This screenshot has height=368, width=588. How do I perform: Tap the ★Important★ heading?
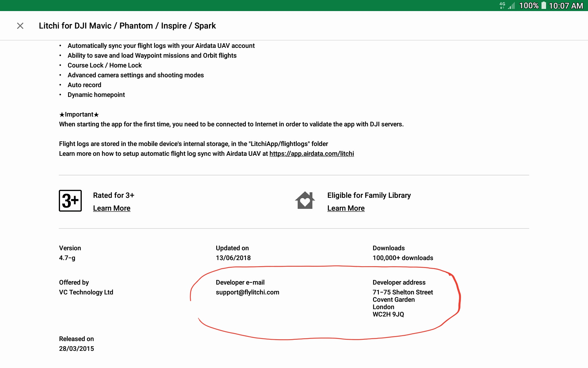click(79, 114)
